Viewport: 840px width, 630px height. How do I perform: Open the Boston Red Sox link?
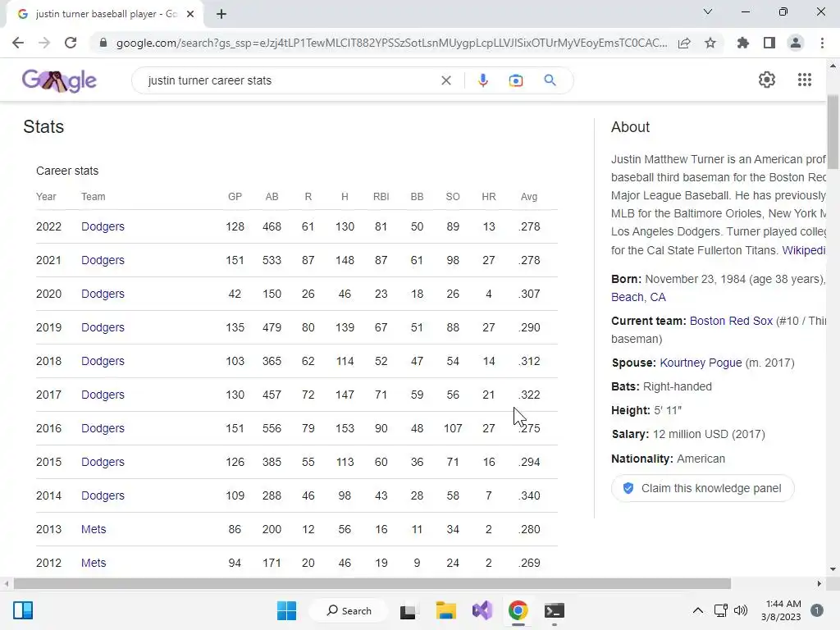click(x=731, y=321)
